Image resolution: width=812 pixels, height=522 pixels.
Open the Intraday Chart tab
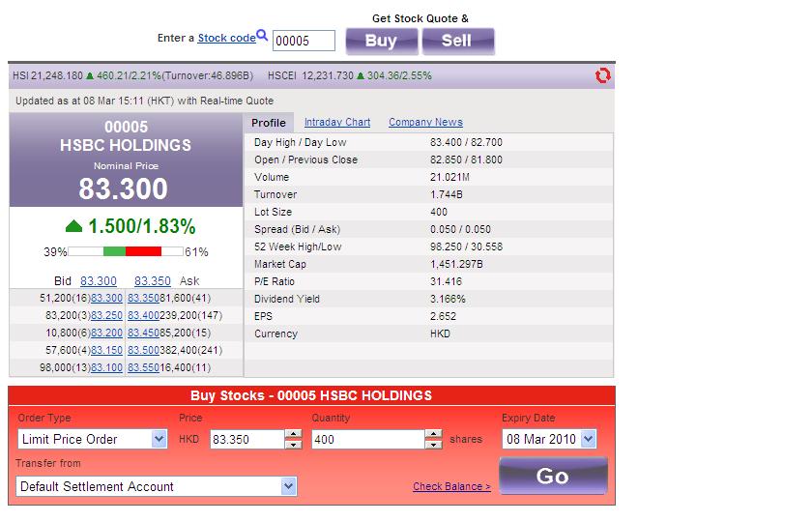(337, 122)
